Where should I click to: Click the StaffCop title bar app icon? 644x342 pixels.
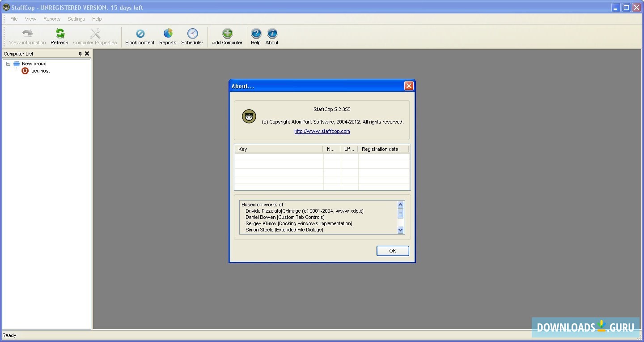[x=6, y=7]
